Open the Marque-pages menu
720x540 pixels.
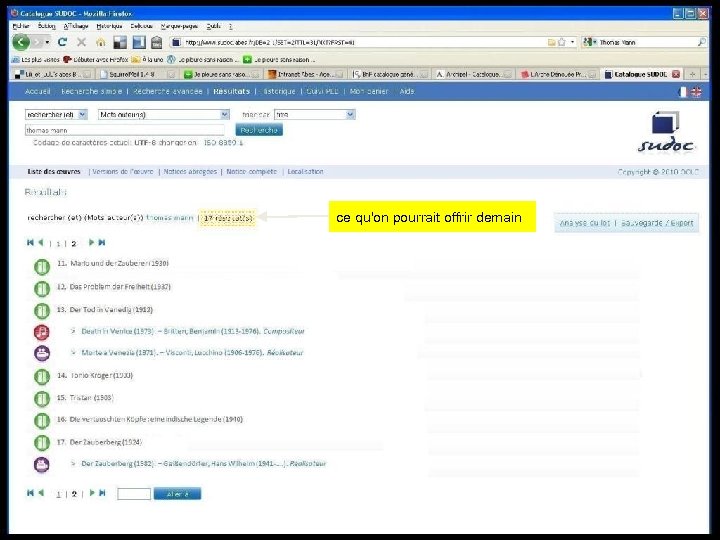(x=179, y=26)
